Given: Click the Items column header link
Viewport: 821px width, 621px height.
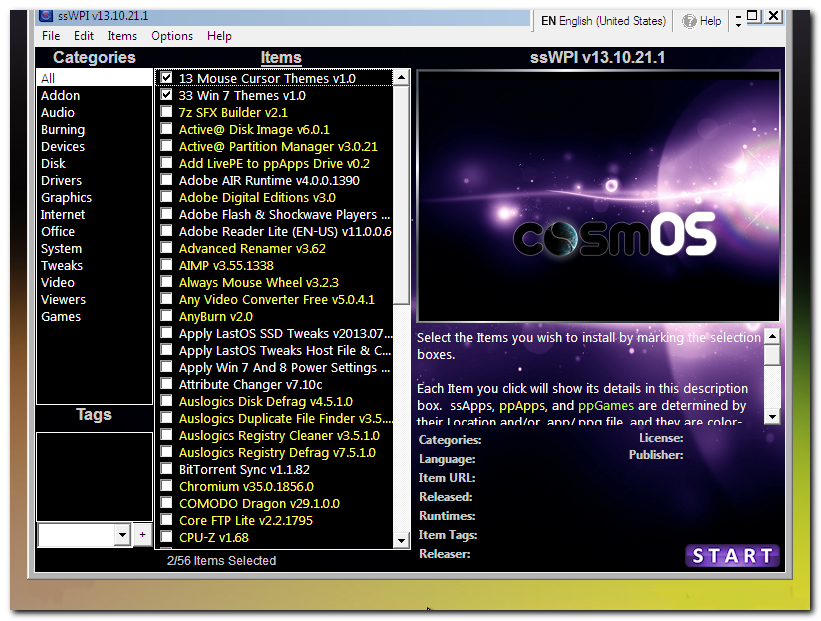Looking at the screenshot, I should 281,57.
